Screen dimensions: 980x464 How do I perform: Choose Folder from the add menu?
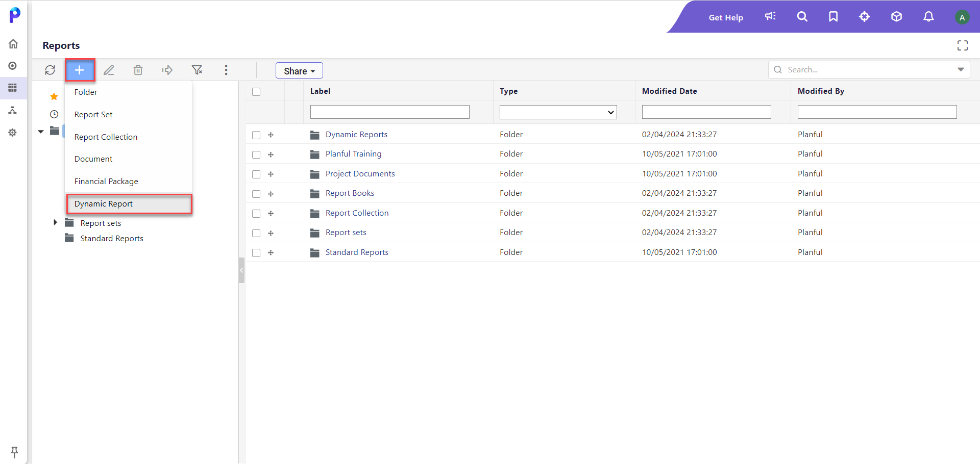click(x=129, y=92)
